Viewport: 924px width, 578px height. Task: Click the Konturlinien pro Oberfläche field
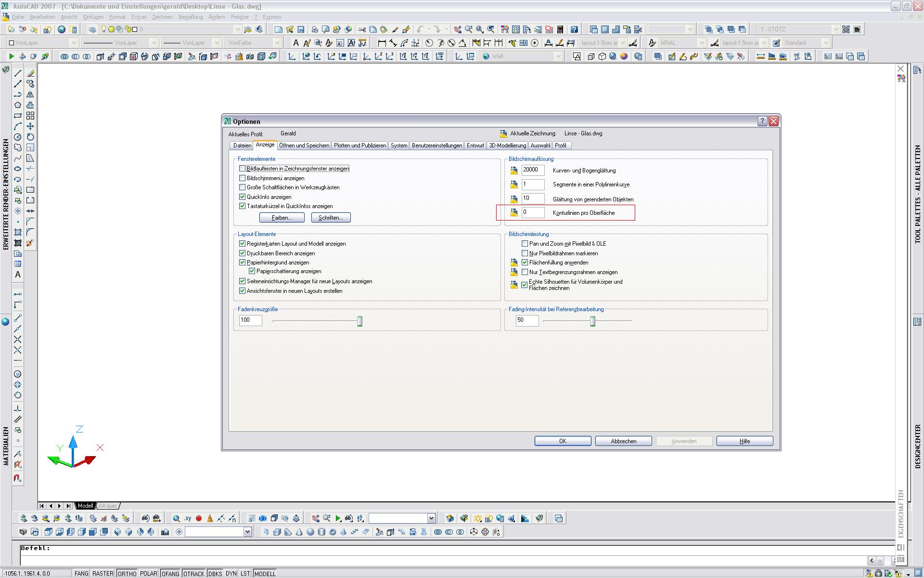533,212
